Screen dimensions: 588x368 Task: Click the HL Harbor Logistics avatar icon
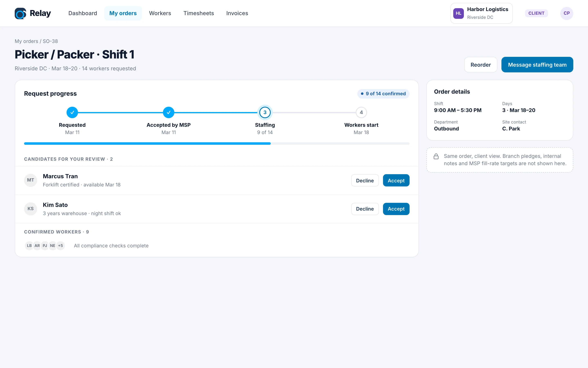point(459,13)
